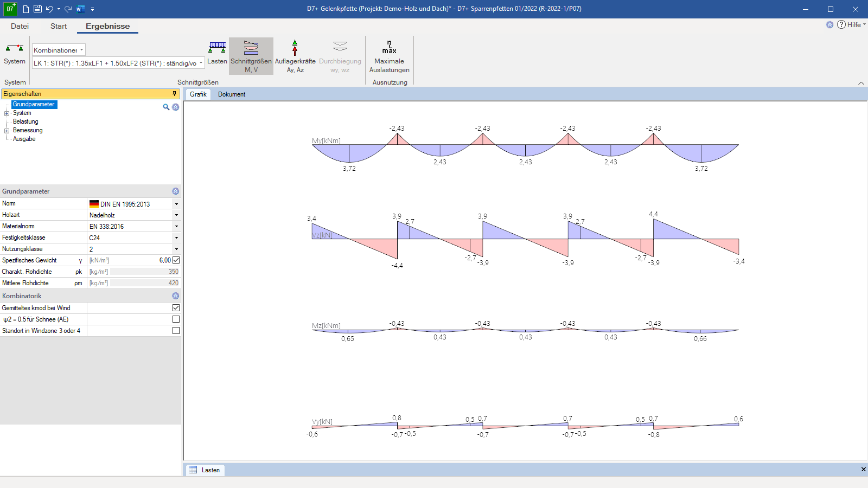Disable Gemitteltes kmod bei Wind checkbox
The height and width of the screenshot is (488, 868).
(176, 307)
